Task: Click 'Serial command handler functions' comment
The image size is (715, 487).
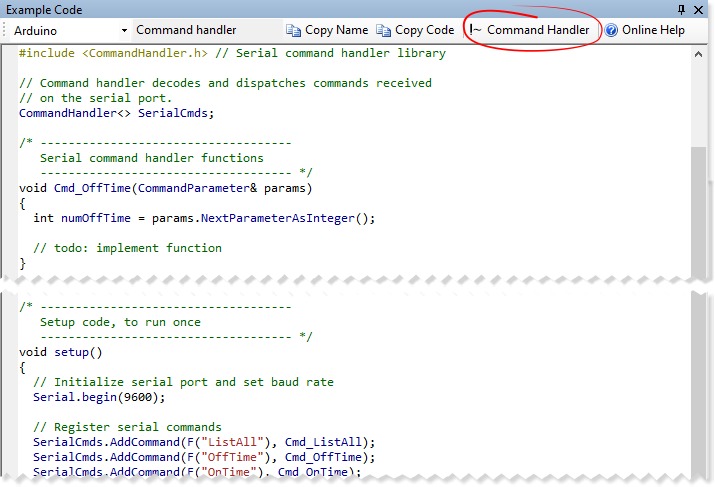Action: pos(151,158)
